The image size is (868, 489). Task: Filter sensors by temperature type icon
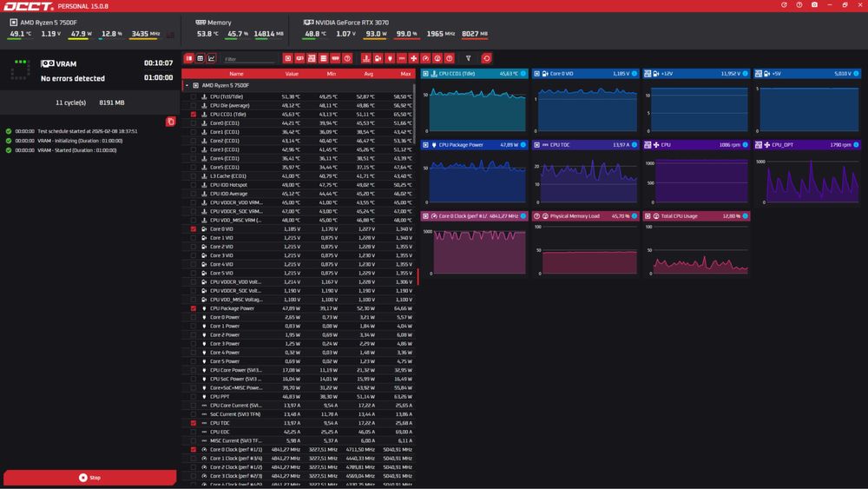pos(366,58)
